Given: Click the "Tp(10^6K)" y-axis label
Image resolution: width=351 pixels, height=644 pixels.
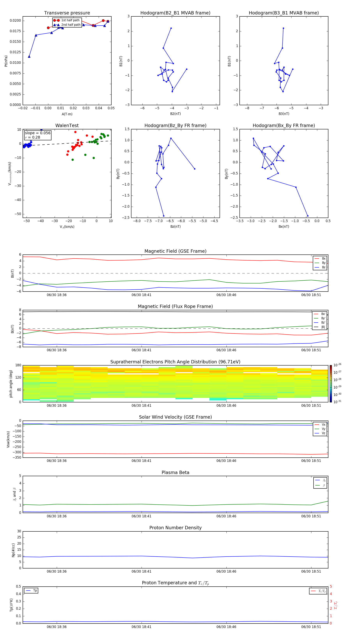Looking at the screenshot, I should coord(11,605).
